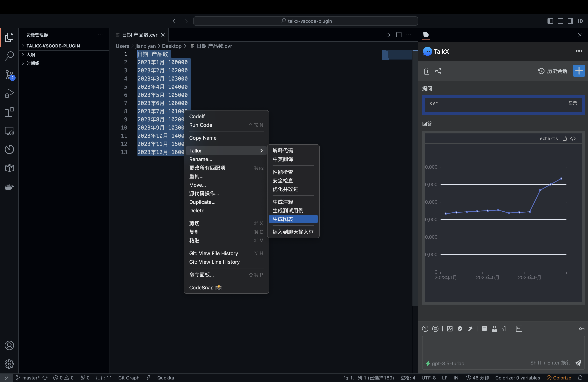Open the translate tool in TalkX toolbar
Viewport: 588px width, 382px height.
pos(435,329)
